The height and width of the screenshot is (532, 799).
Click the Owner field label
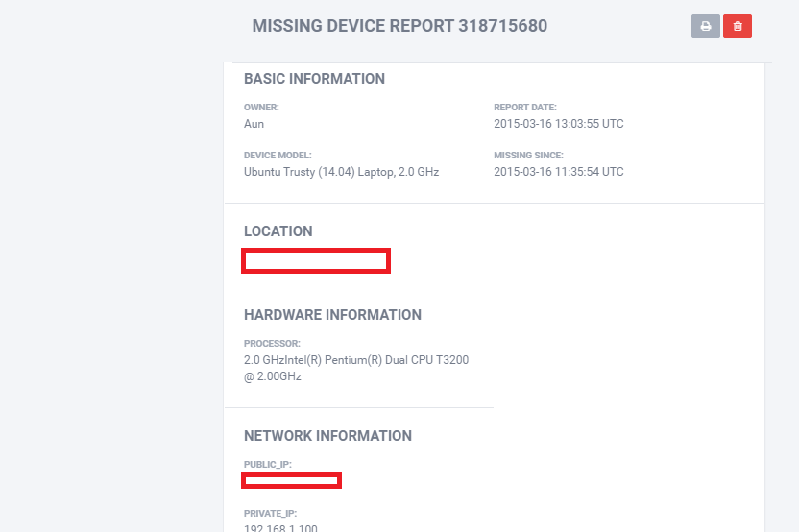click(261, 108)
